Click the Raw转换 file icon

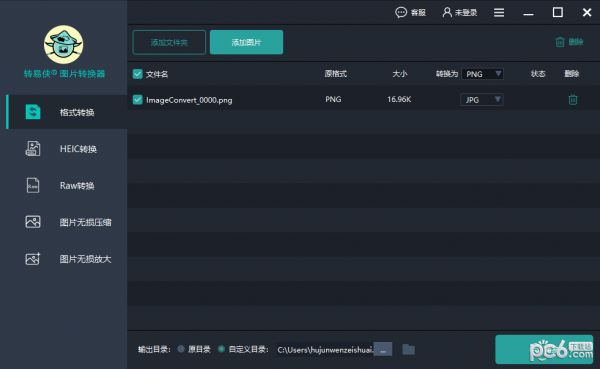click(33, 185)
